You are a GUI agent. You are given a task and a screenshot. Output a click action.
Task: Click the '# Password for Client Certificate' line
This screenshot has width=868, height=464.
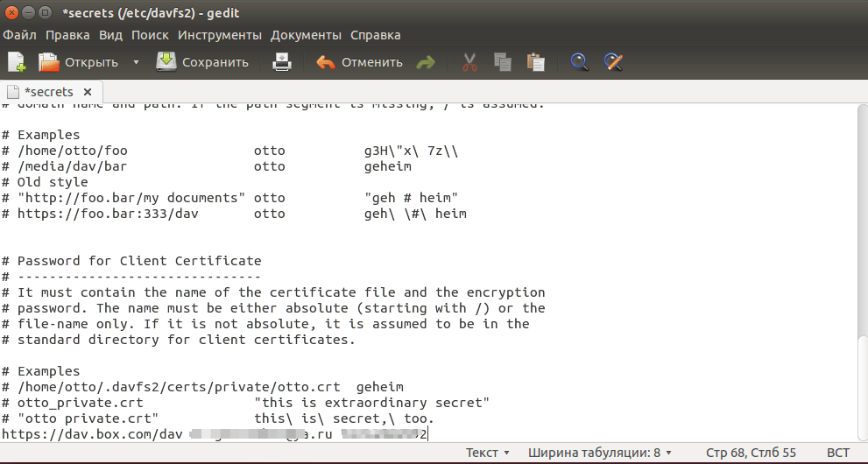point(131,261)
